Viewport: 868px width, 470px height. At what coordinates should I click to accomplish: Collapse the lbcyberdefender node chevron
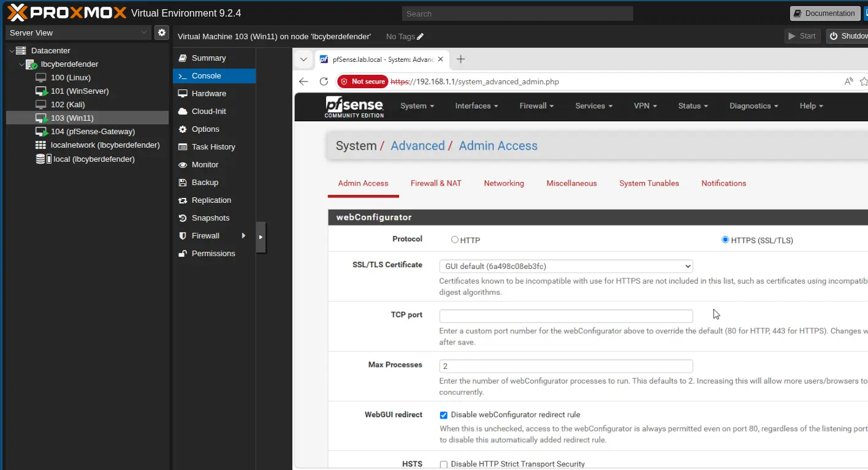coord(21,64)
